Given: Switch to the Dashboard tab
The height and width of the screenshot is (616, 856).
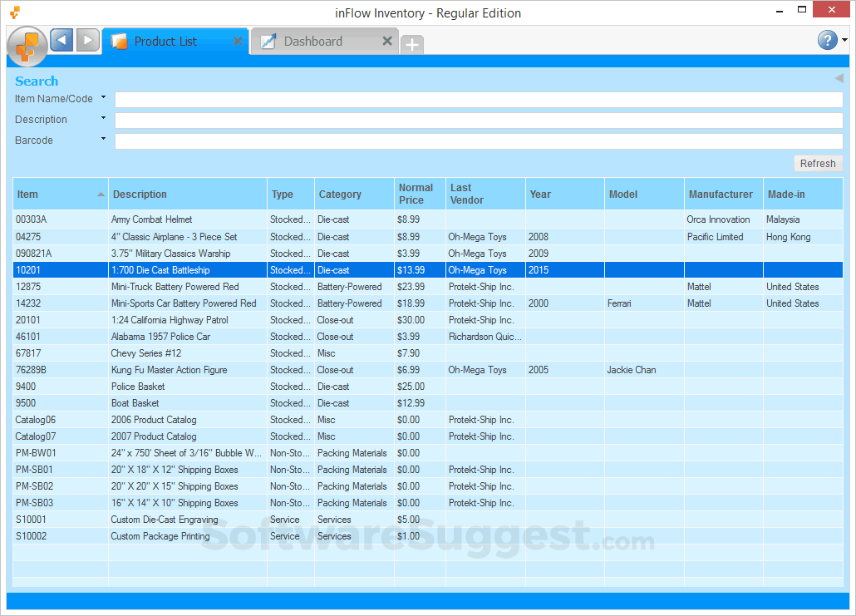Looking at the screenshot, I should point(316,40).
